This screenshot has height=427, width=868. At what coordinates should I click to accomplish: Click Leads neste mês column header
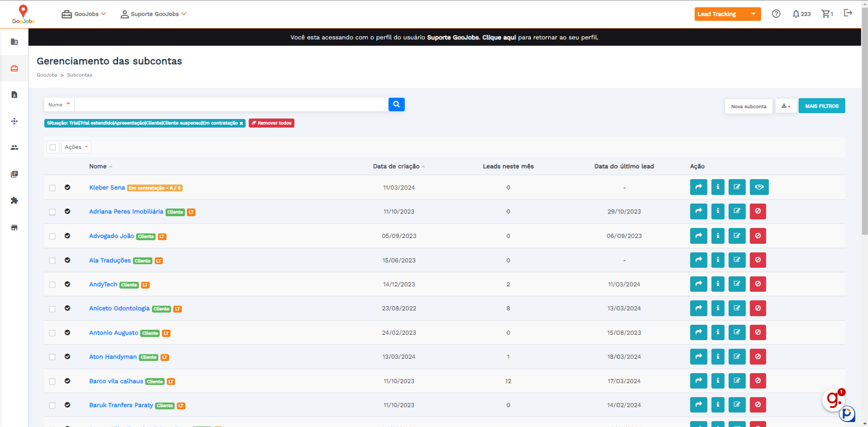508,166
